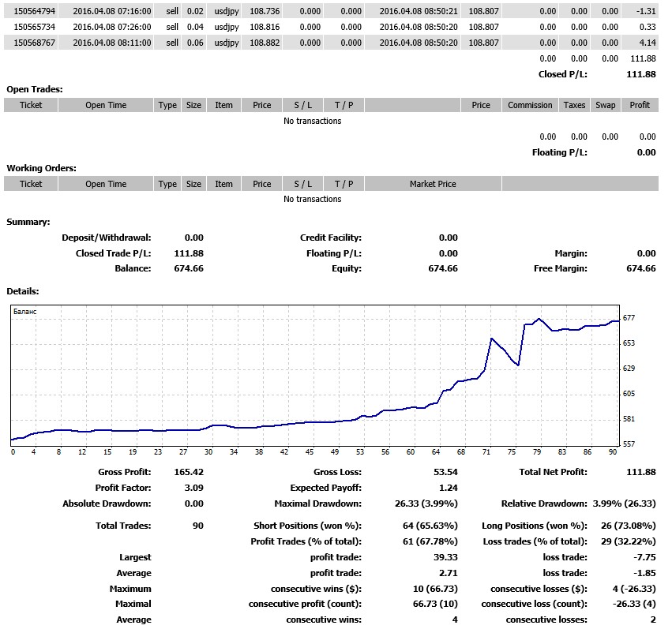Image resolution: width=672 pixels, height=629 pixels.
Task: Click the Summary heading
Action: 28,222
